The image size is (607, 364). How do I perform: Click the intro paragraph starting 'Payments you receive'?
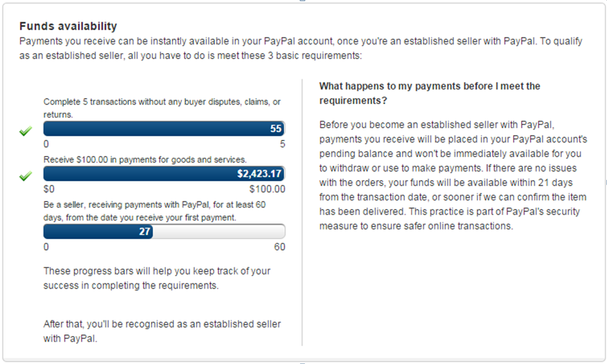point(301,48)
